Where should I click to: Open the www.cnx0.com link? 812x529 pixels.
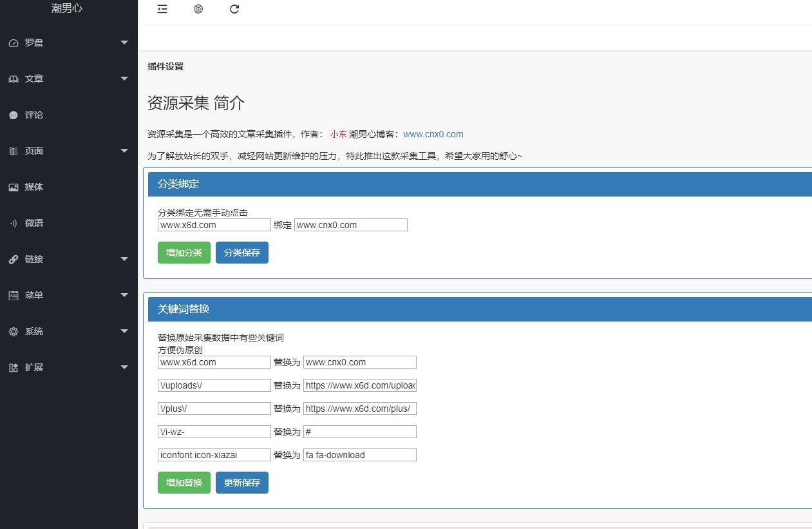coord(433,134)
